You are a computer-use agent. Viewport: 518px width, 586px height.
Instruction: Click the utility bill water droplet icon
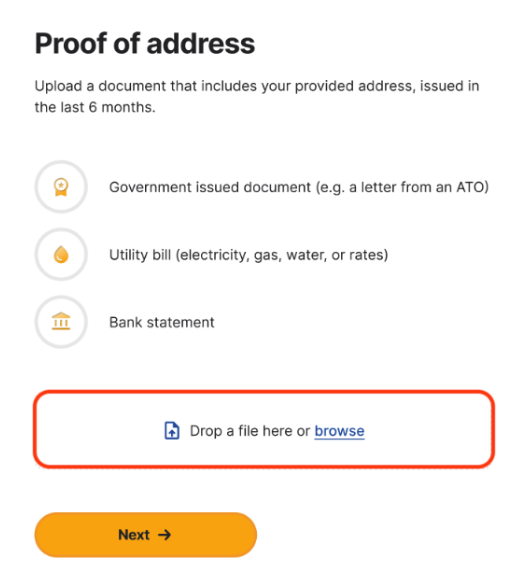point(61,255)
